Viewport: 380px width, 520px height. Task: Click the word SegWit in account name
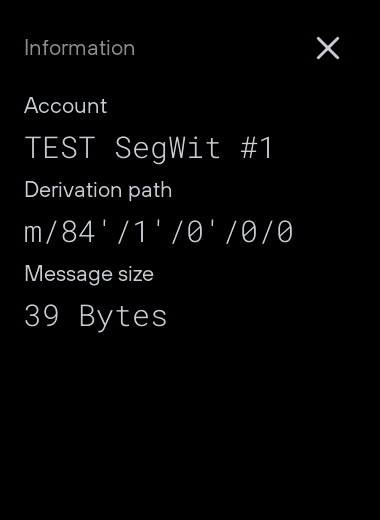tap(168, 149)
